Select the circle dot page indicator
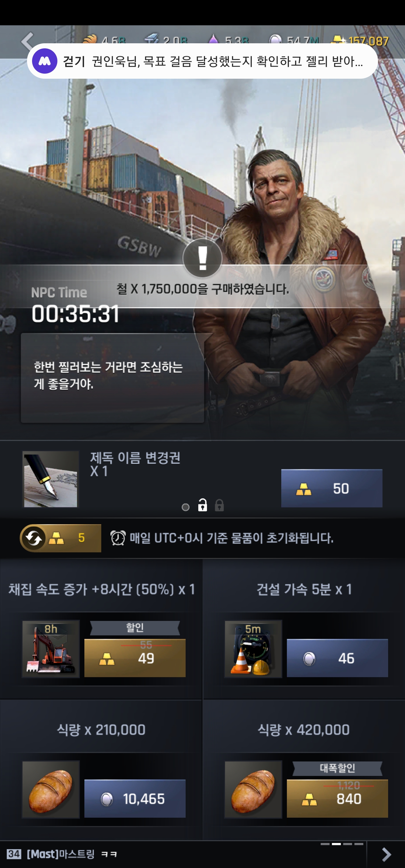 coord(185,507)
